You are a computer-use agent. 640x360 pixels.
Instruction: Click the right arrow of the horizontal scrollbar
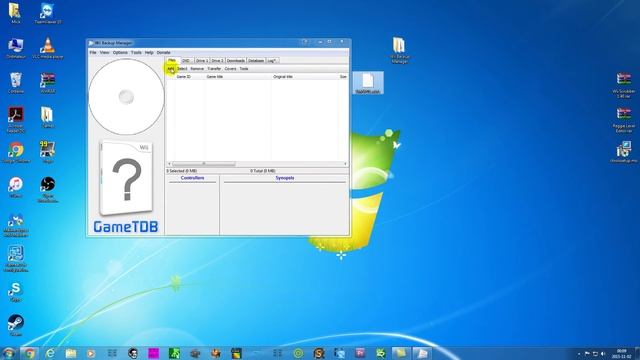coord(345,164)
